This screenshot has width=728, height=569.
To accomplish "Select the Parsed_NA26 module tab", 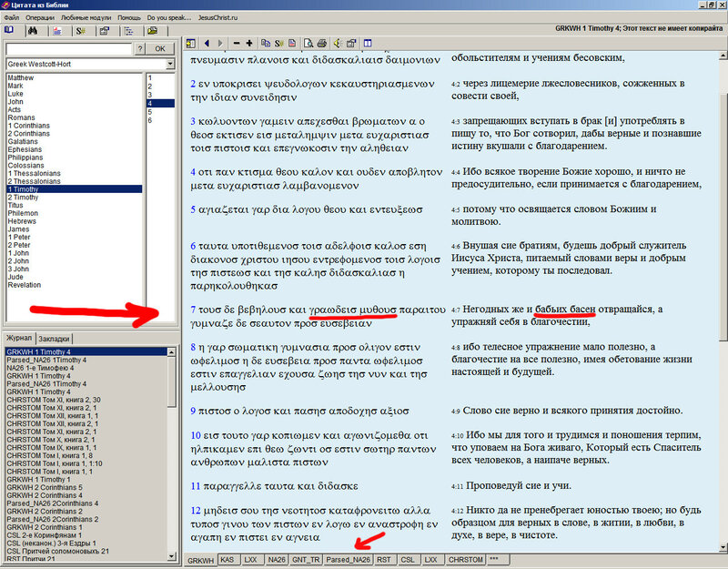I will coord(349,560).
